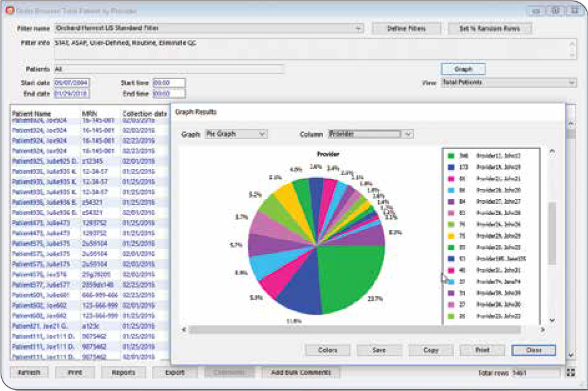Image resolution: width=588 pixels, height=391 pixels.
Task: Click the Define Filters button
Action: pyautogui.click(x=407, y=29)
